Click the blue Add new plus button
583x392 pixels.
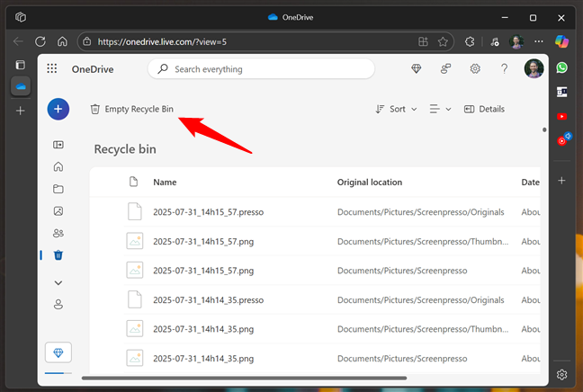(58, 109)
